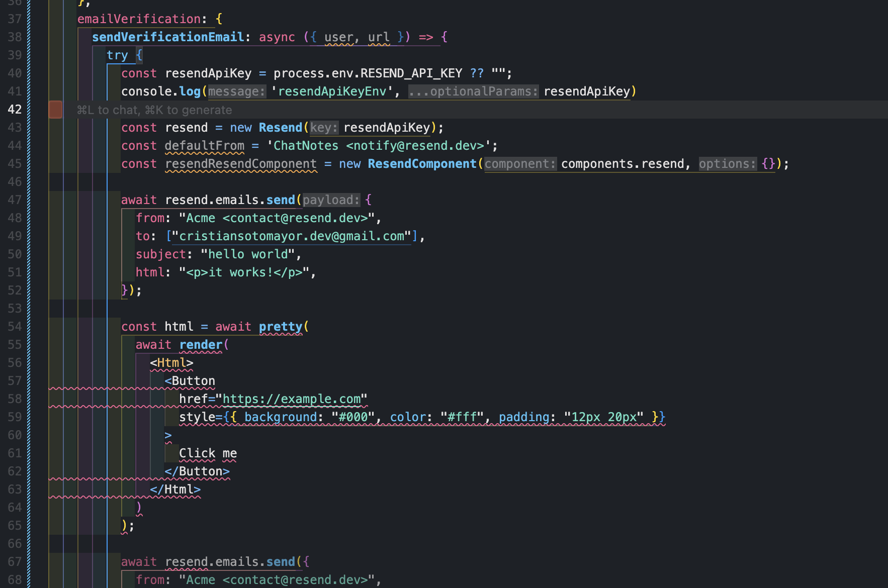Click the 'async' keyword on line 38

tap(277, 37)
